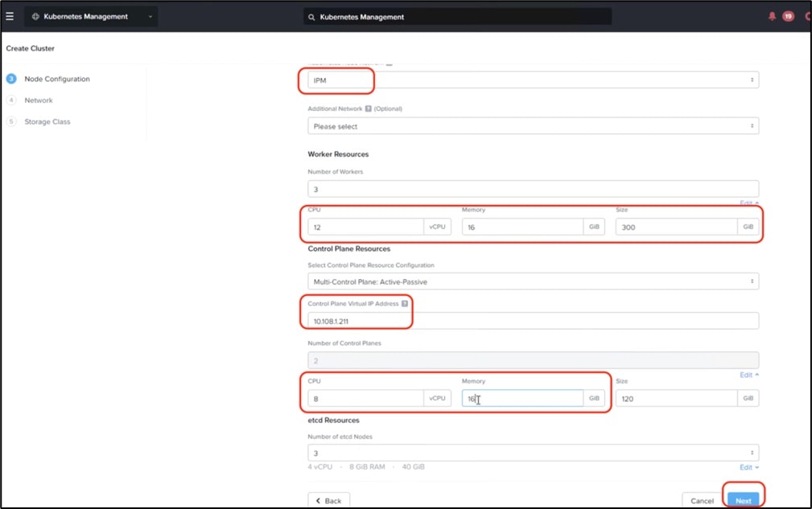Screen dimensions: 812x509
Task: Go to the Storage Class step
Action: [47, 121]
